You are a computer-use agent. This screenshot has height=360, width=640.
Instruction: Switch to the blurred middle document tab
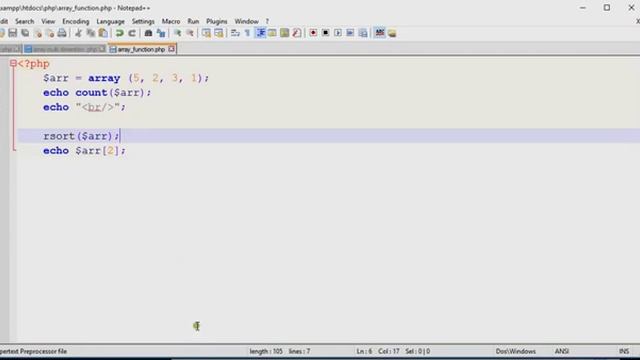click(64, 49)
